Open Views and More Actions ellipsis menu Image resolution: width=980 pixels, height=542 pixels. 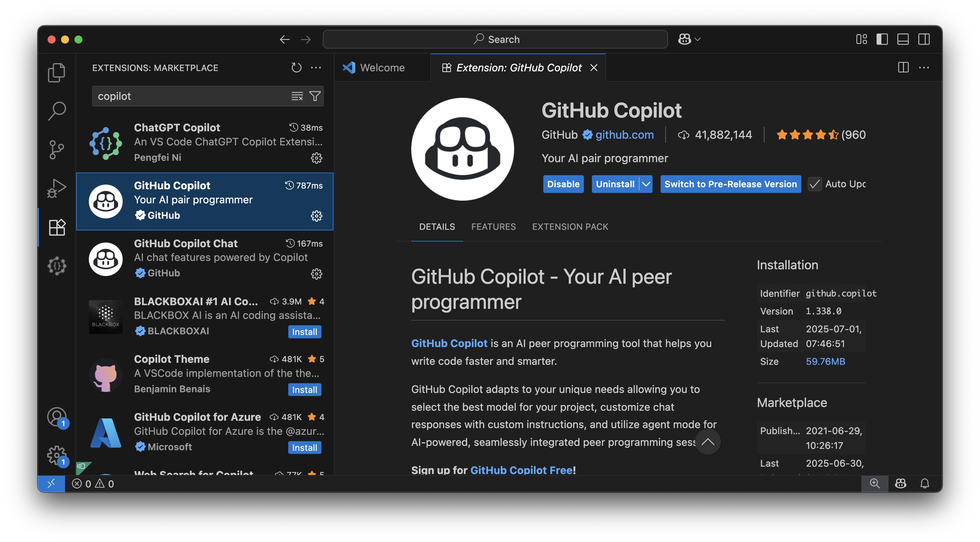[316, 68]
